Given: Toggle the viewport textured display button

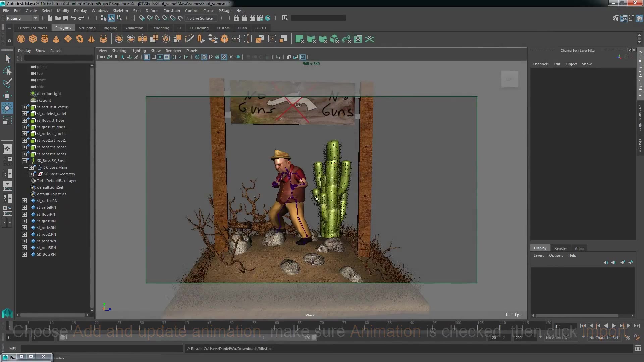Looking at the screenshot, I should click(x=224, y=57).
